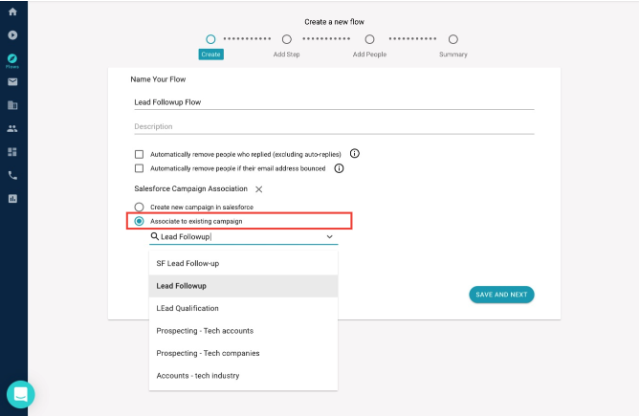Open the companies building sidebar icon
Image resolution: width=639 pixels, height=416 pixels.
click(13, 105)
